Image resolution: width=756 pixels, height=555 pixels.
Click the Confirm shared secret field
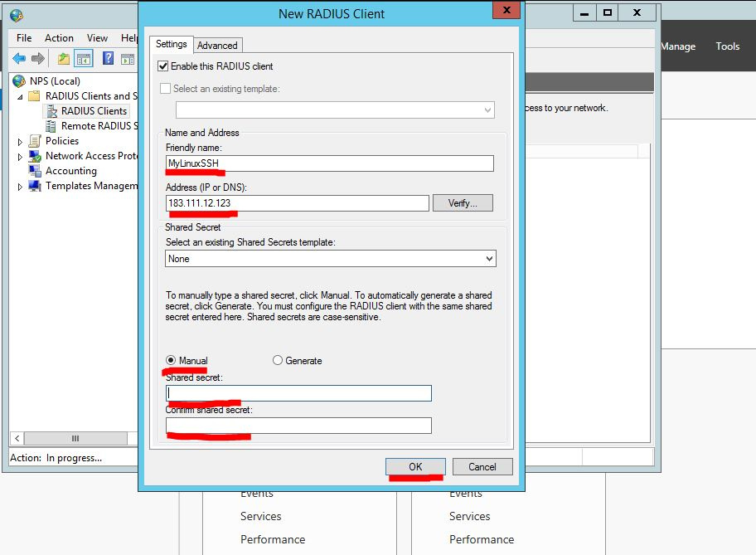tap(298, 426)
